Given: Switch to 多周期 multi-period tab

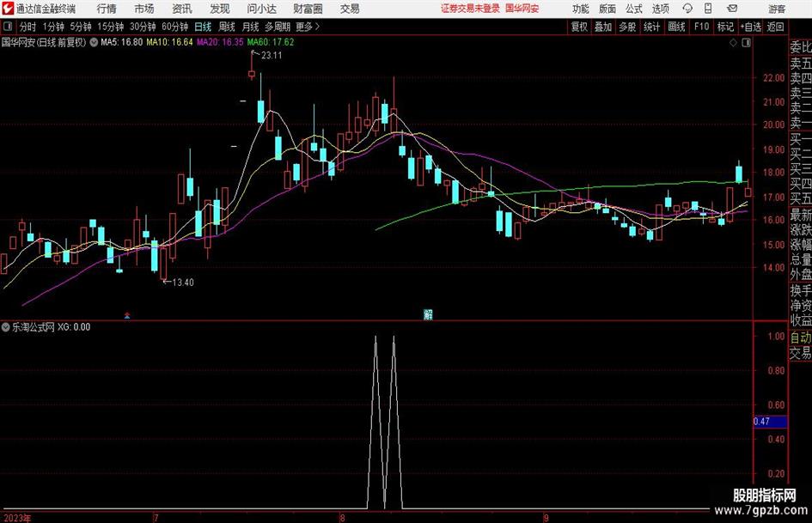Looking at the screenshot, I should 278,27.
